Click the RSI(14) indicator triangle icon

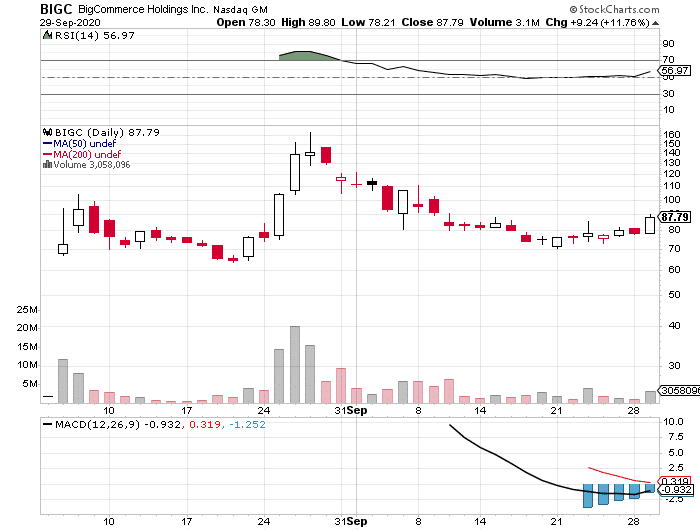(x=47, y=35)
